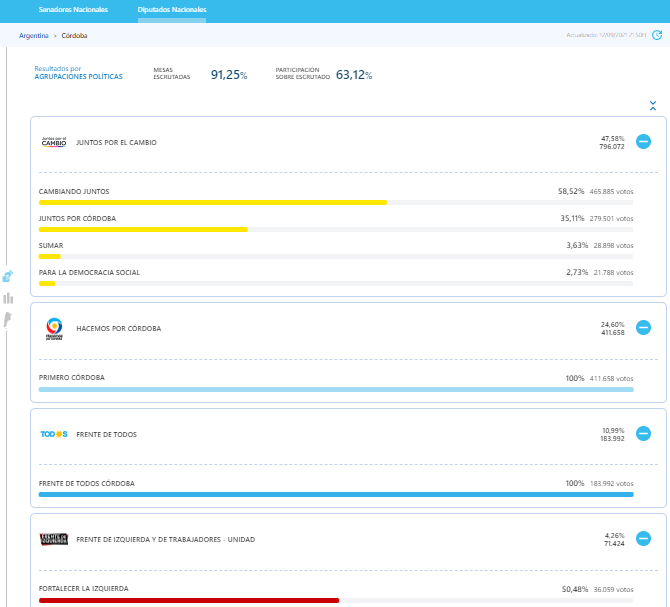Open the Argentina map icon
Screen dimensions: 670x607
pos(8,319)
